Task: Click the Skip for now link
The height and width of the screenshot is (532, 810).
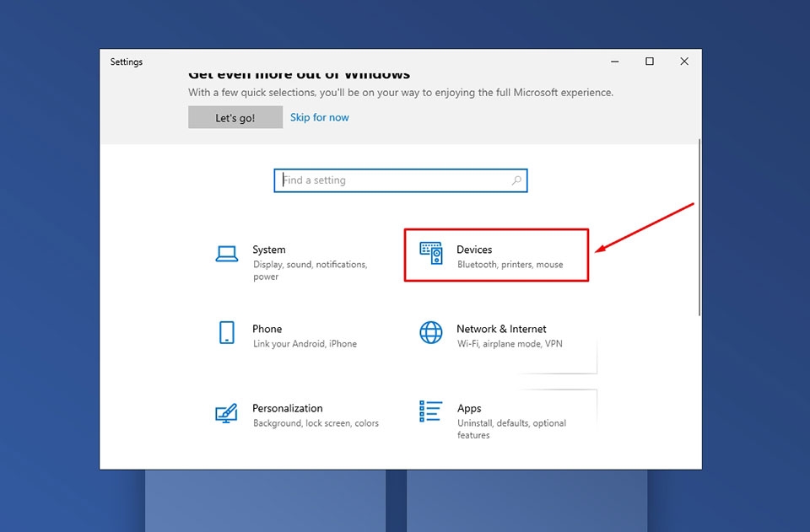Action: (319, 117)
